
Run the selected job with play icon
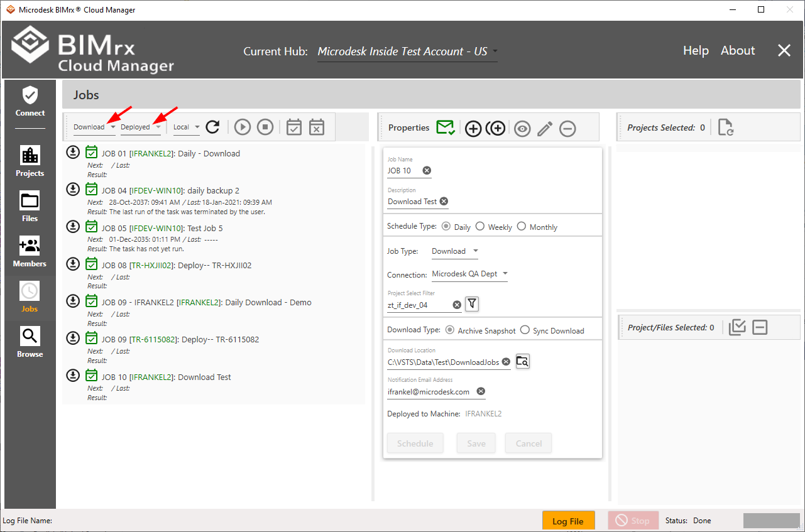coord(243,127)
